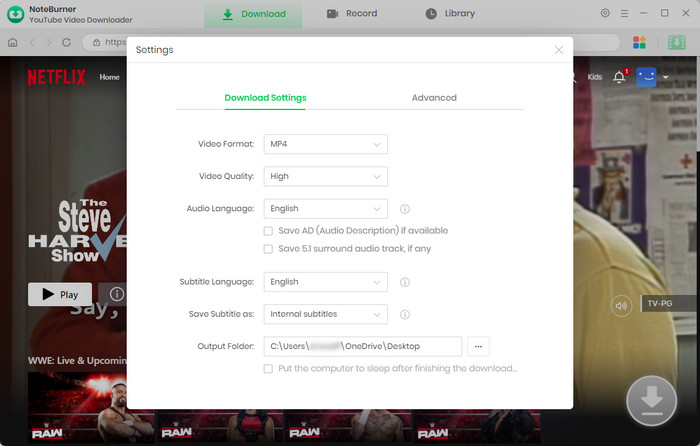
Task: Click the info icon beside Audio Language
Action: tap(405, 210)
